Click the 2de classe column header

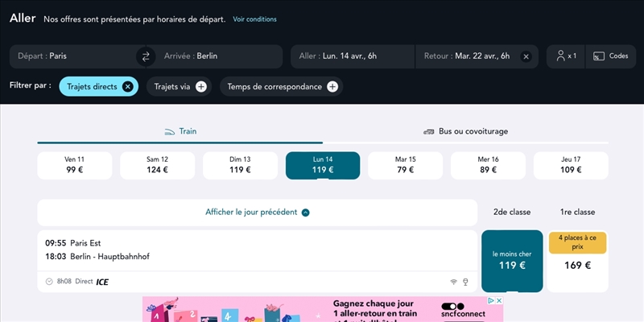(512, 213)
